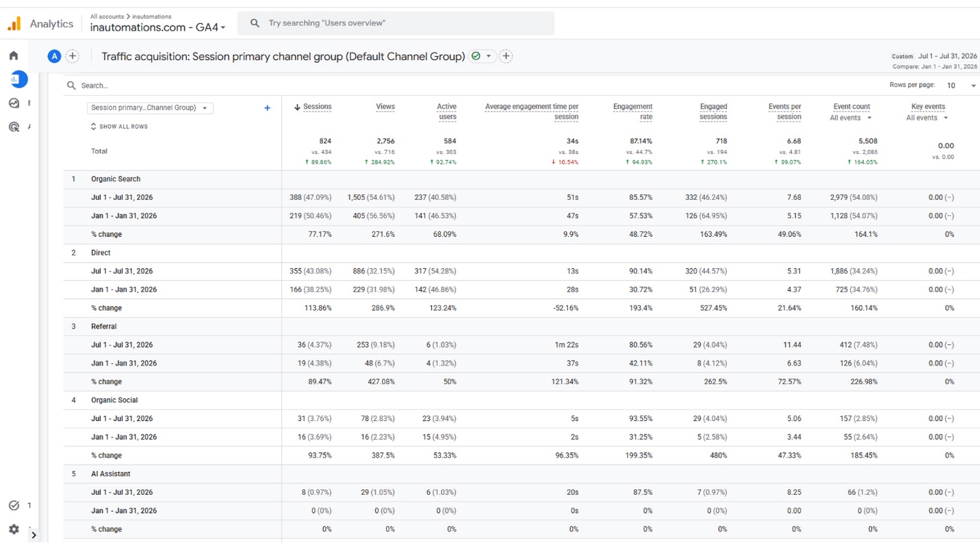Image resolution: width=980 pixels, height=551 pixels.
Task: Click the AI Assistant row label
Action: click(x=111, y=474)
